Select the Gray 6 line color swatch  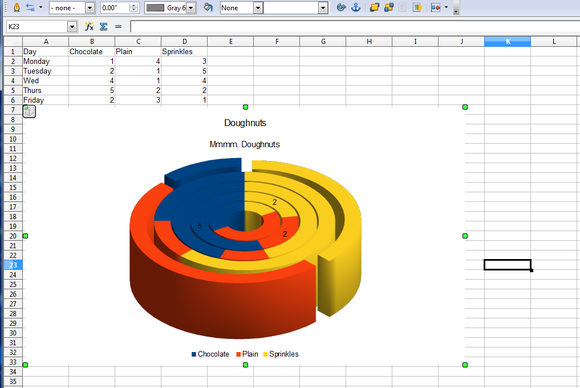click(155, 8)
